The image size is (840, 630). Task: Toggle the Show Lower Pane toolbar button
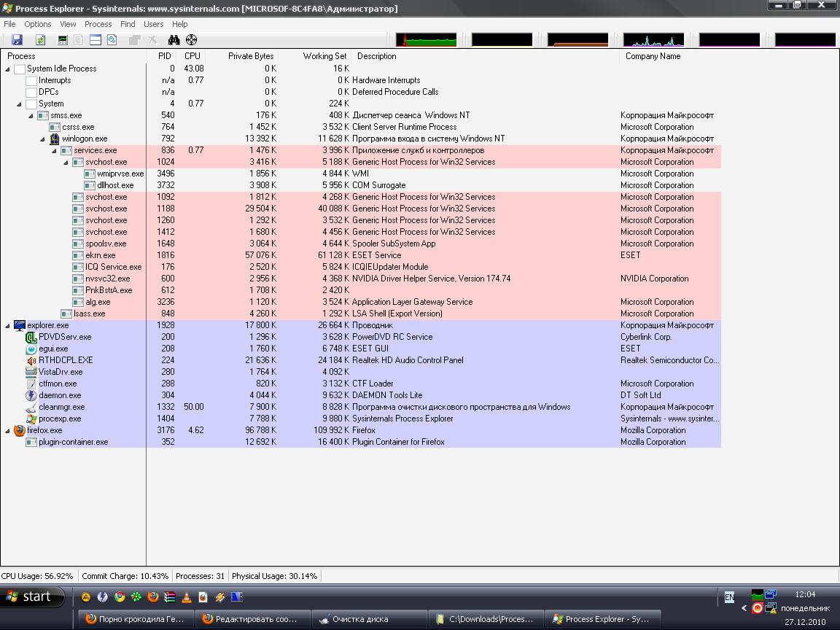(96, 40)
